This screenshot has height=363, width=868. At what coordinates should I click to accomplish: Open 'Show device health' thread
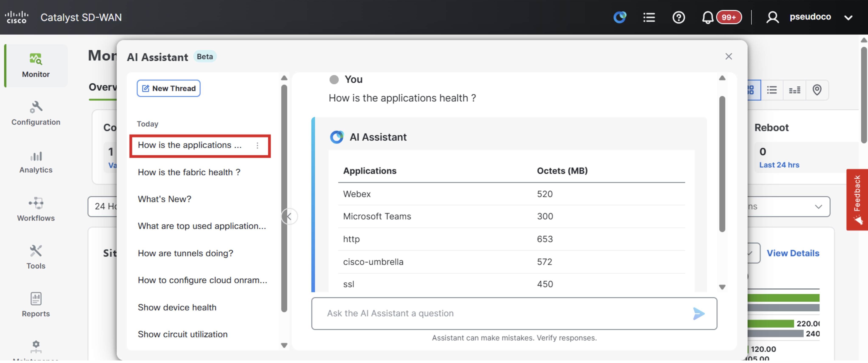[x=177, y=308]
